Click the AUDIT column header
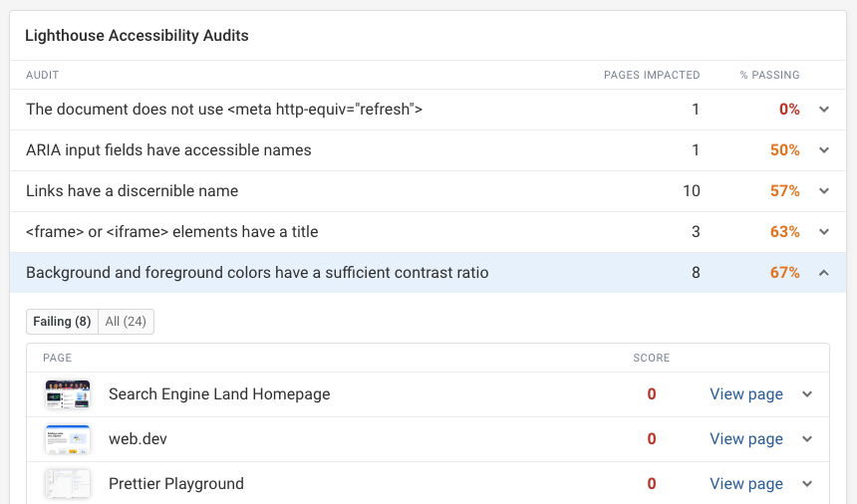Screen dimensions: 857x504 click(43, 76)
